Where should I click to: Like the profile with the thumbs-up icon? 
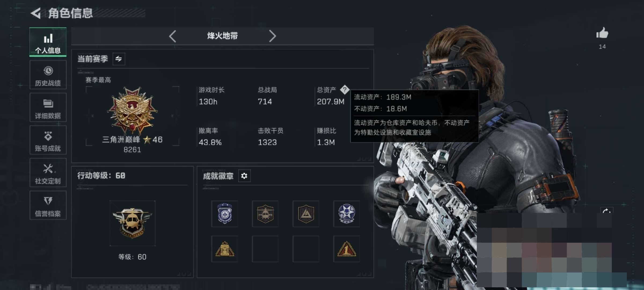click(x=602, y=33)
